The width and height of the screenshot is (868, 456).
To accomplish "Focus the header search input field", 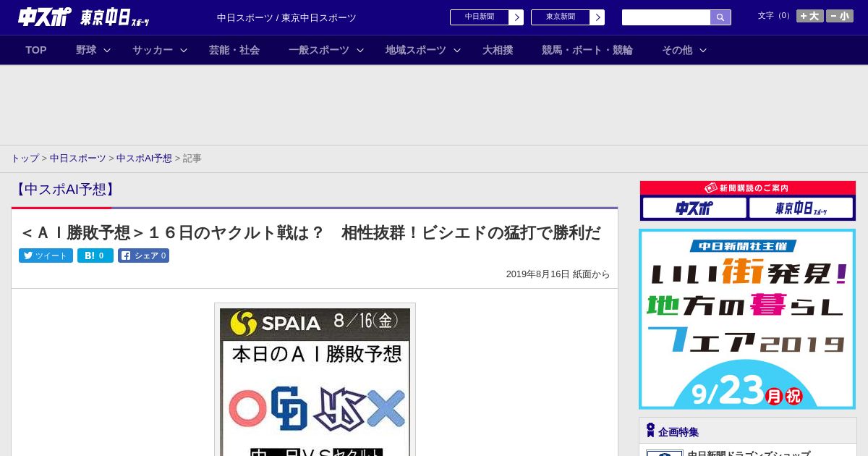I will pos(666,17).
